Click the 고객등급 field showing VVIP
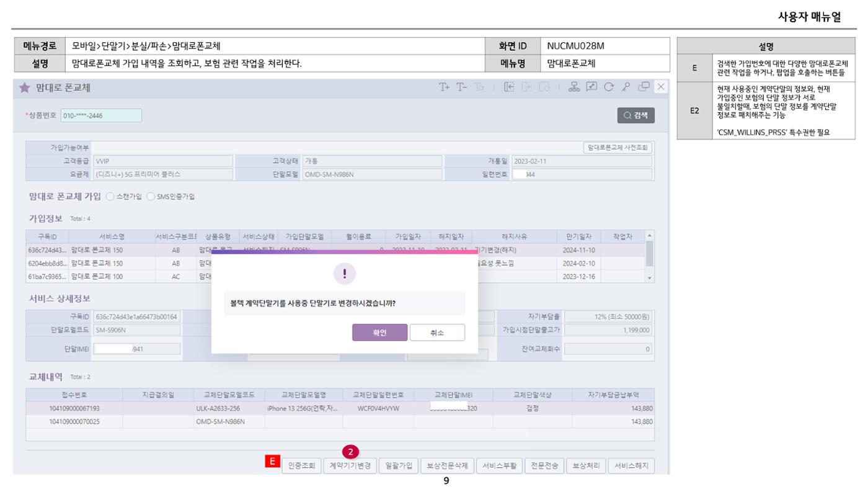Image resolution: width=868 pixels, height=489 pixels. click(163, 161)
